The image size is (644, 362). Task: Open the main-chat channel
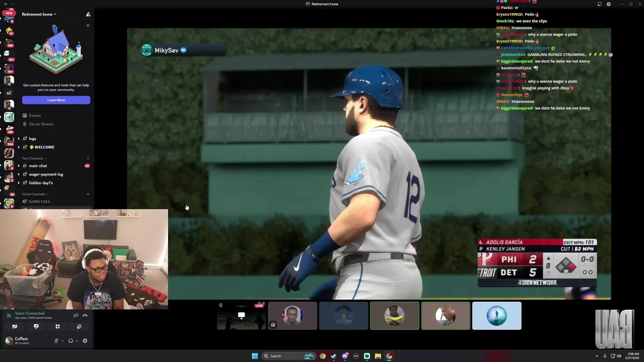[38, 166]
